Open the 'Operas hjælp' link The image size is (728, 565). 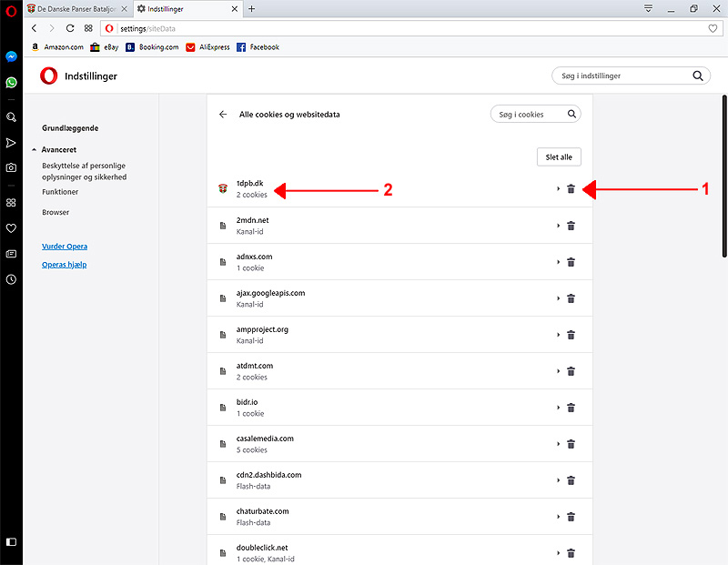click(x=65, y=265)
